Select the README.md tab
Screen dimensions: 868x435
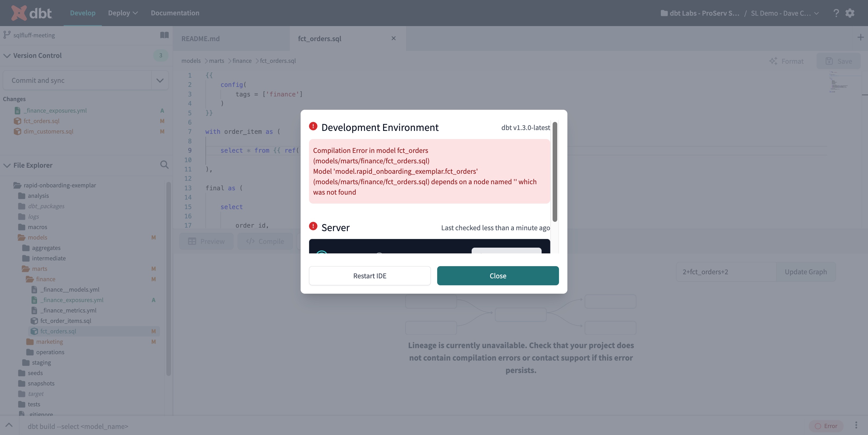pyautogui.click(x=201, y=38)
